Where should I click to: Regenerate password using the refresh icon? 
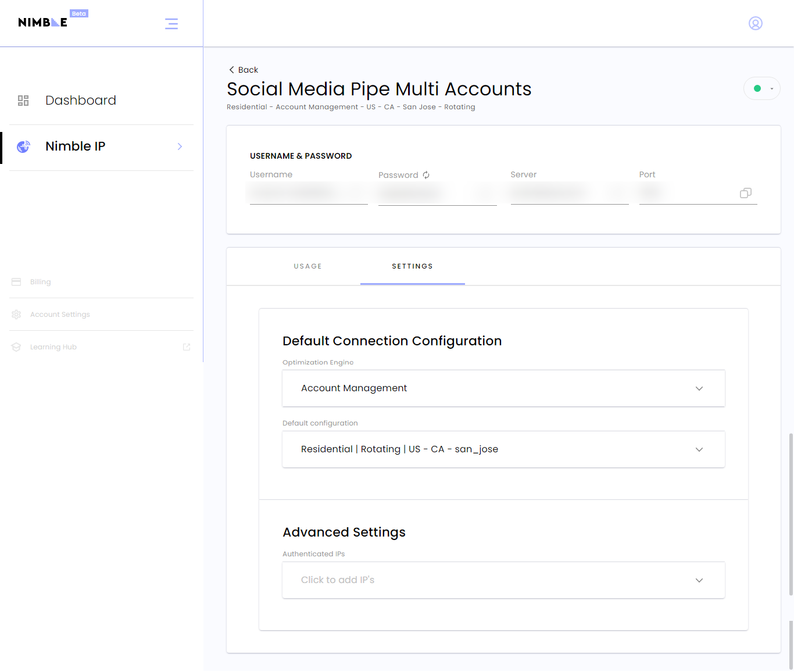pos(426,175)
